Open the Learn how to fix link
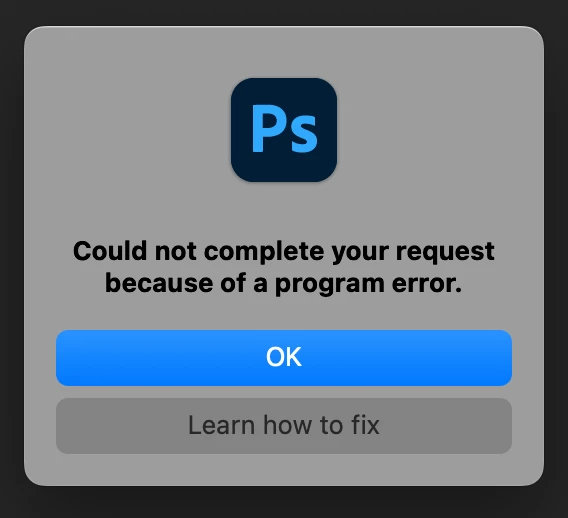This screenshot has height=518, width=568. (x=284, y=426)
